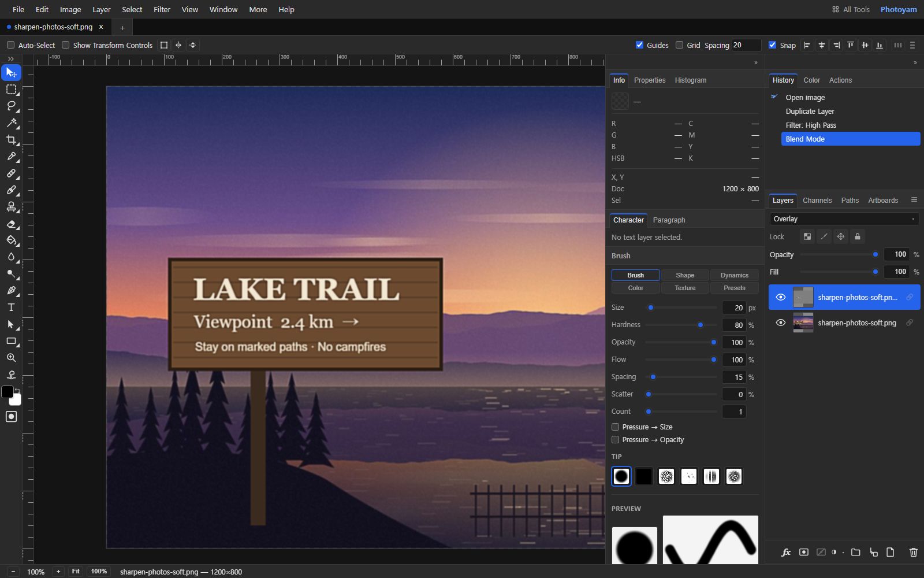This screenshot has height=578, width=924.
Task: Select the Lasso tool
Action: (11, 106)
